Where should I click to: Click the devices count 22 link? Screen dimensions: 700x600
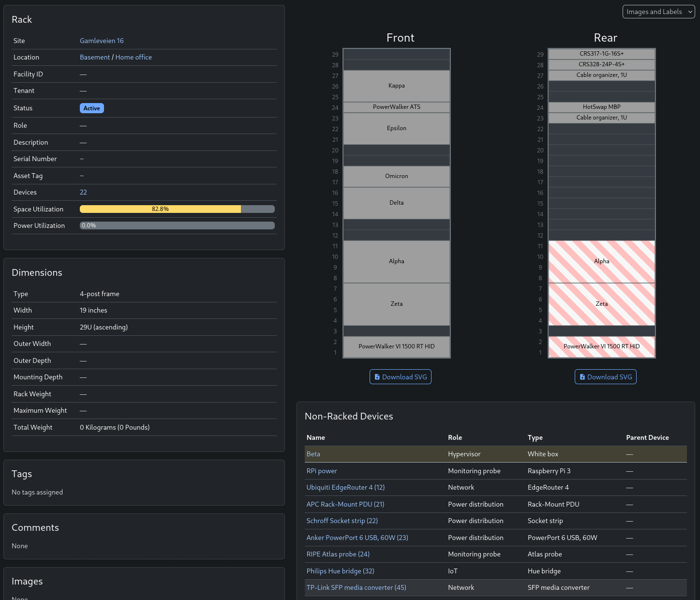coord(83,192)
